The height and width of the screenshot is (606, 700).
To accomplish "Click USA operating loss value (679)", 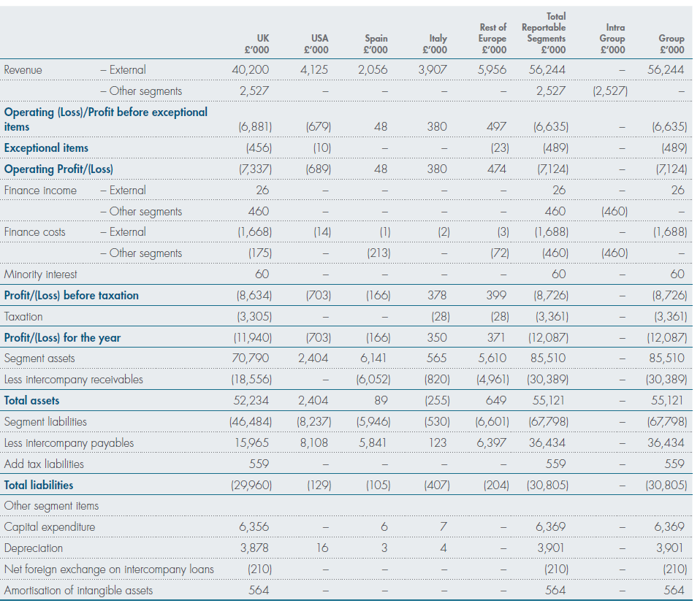I will (x=319, y=127).
